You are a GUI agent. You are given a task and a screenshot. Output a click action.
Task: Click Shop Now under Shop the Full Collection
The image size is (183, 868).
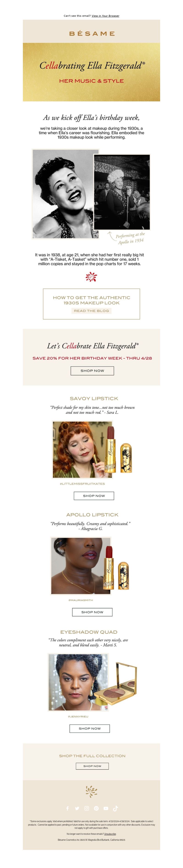92,766
